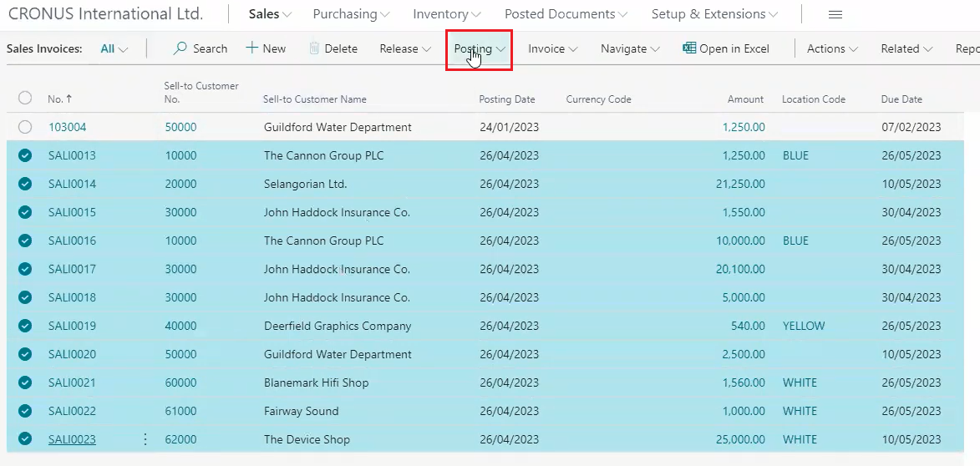Click the New plus icon

(251, 48)
